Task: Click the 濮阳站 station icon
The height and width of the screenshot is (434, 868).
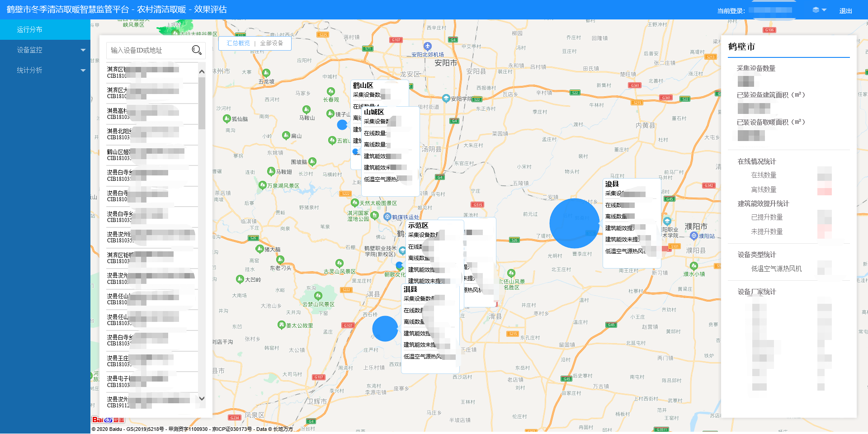Action: (x=694, y=236)
